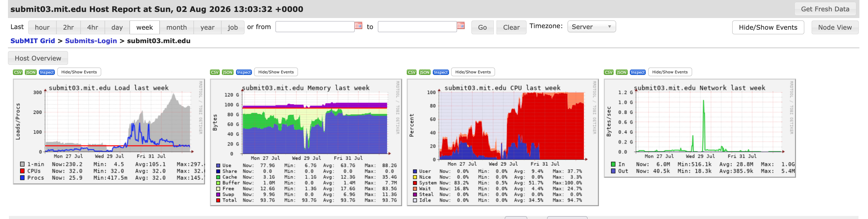Toggle Hide/Show Events for the Memory graph
The image size is (868, 219).
click(x=276, y=72)
